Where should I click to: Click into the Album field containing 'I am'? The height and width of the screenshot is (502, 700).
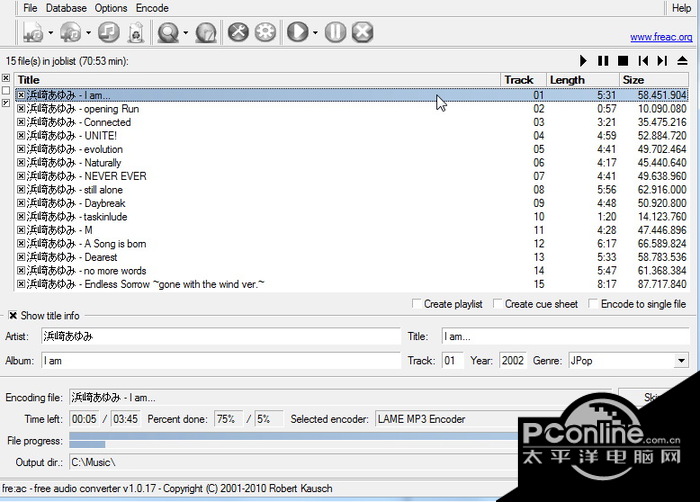[x=221, y=360]
